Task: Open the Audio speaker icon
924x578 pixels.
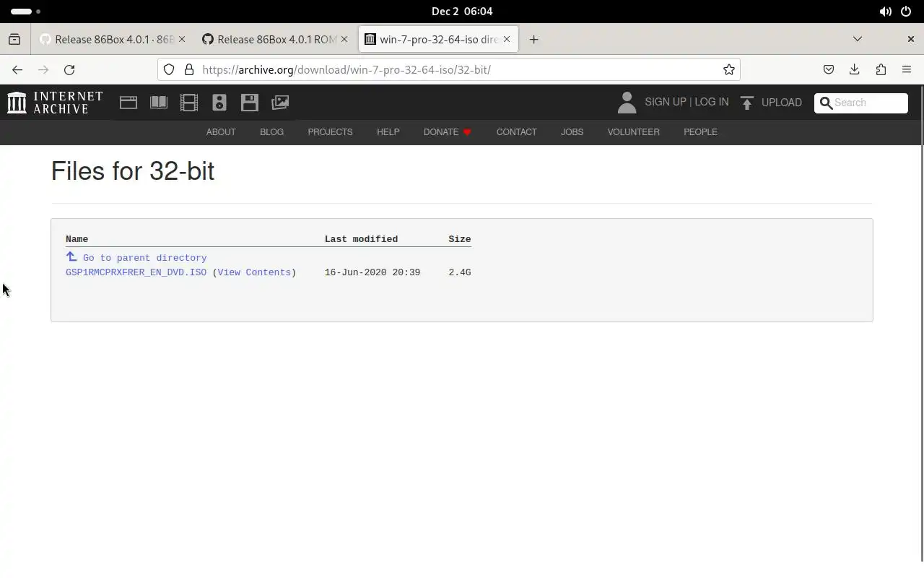Action: click(219, 103)
